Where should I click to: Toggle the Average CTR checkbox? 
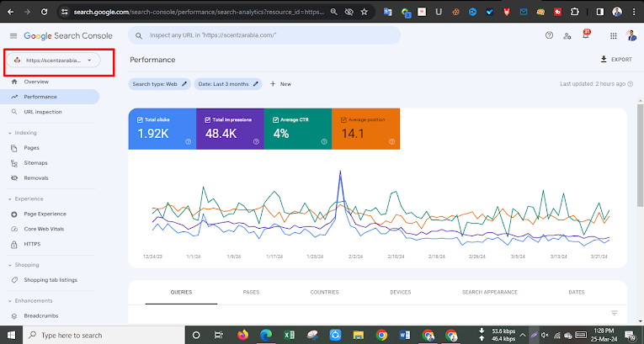275,120
